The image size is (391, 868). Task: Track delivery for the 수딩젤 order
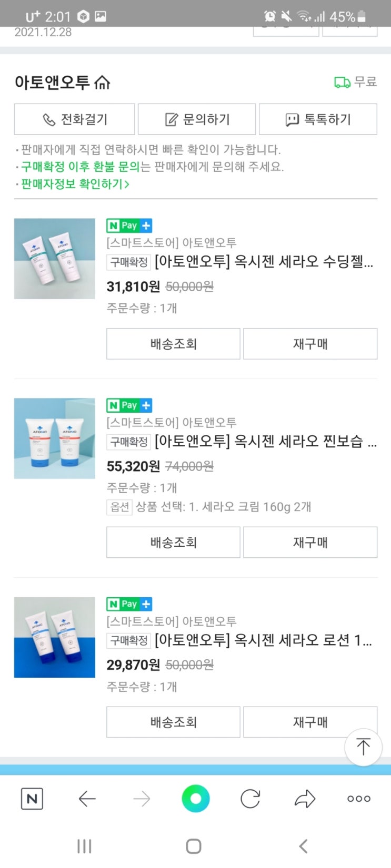173,344
